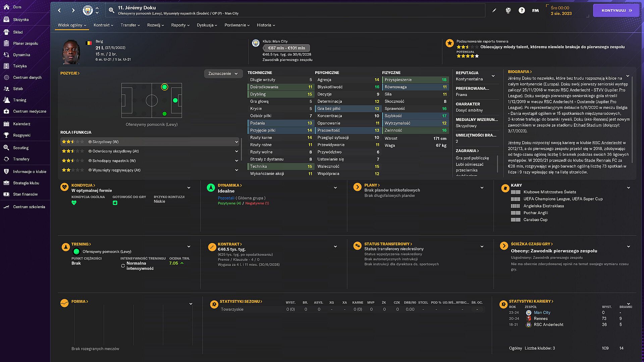The width and height of the screenshot is (644, 362).
Task: Expand the Skrzydłowy (W) role row
Action: click(x=236, y=142)
